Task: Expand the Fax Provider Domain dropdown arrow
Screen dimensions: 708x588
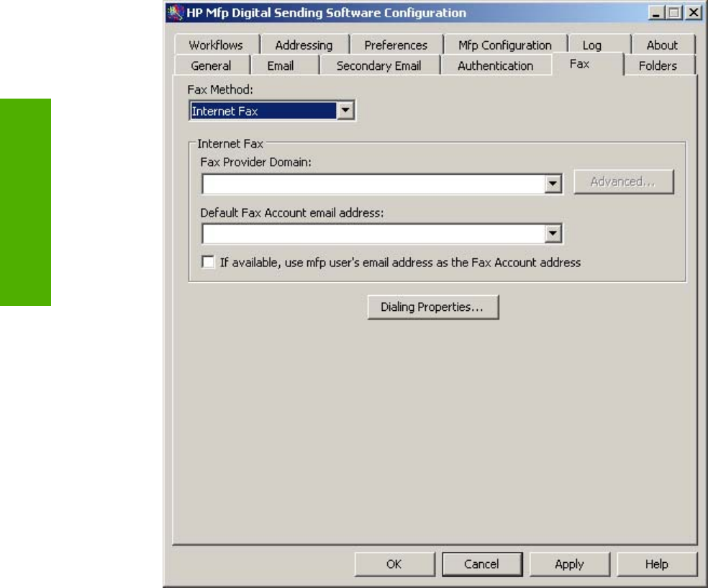Action: pyautogui.click(x=553, y=184)
